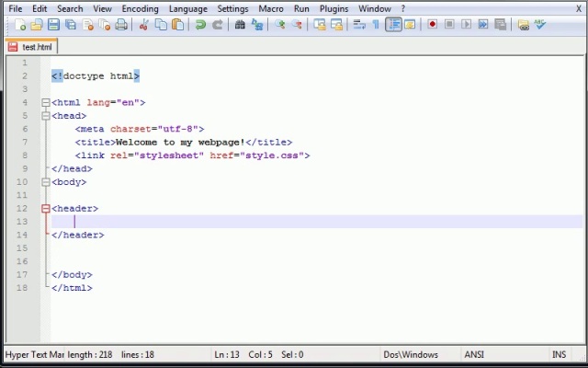Image resolution: width=588 pixels, height=368 pixels.
Task: Click the INS mode indicator in status bar
Action: [x=559, y=354]
